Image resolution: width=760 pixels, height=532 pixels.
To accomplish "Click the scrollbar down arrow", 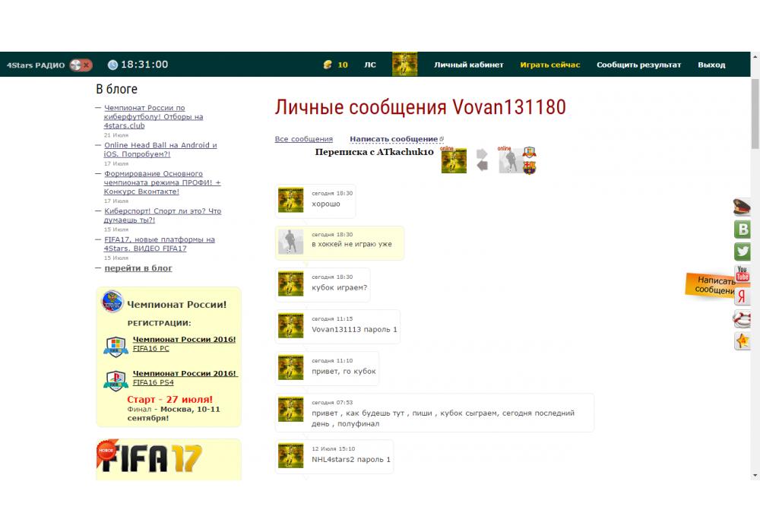I will click(x=755, y=476).
